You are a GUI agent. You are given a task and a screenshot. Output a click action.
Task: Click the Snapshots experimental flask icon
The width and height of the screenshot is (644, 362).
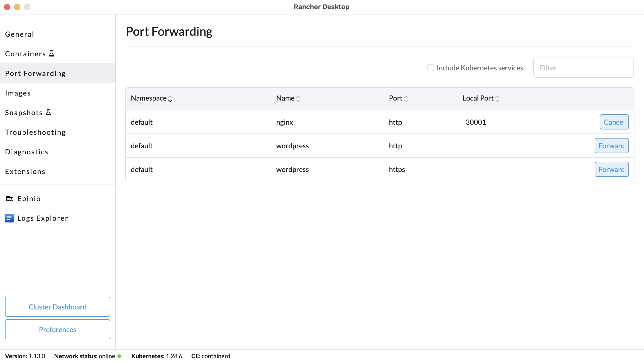(x=49, y=112)
